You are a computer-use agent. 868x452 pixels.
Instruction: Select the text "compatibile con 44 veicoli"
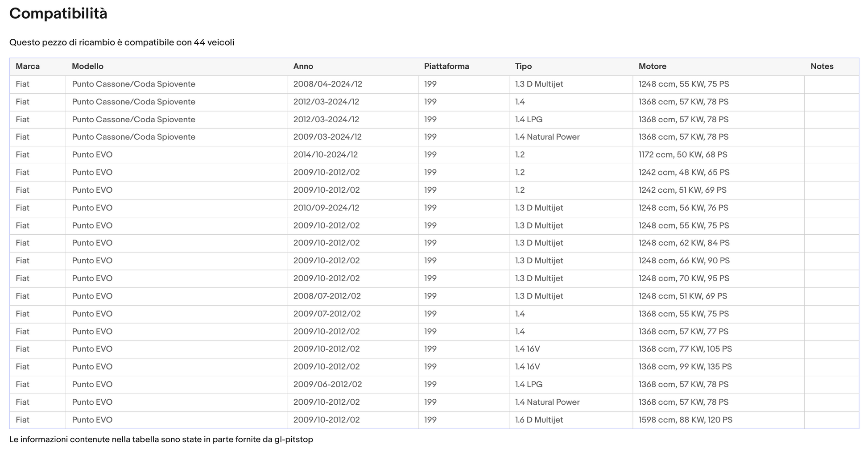(x=179, y=42)
